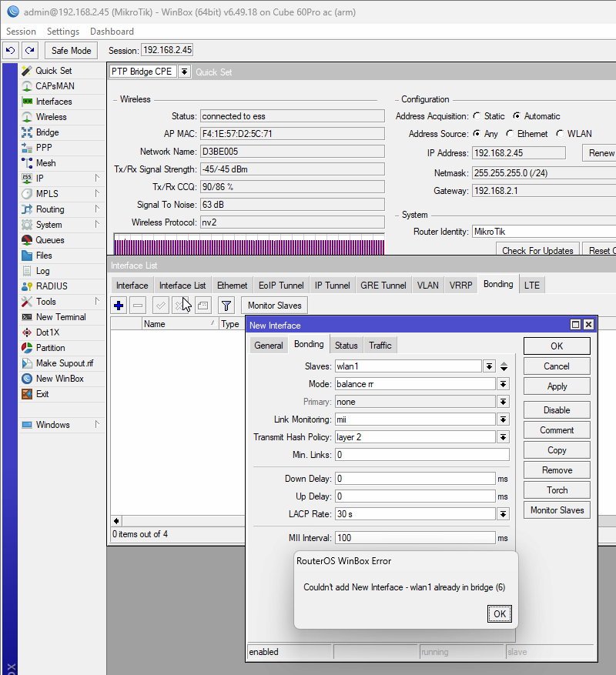Open CAPsMAN in the sidebar
This screenshot has width=616, height=675.
point(55,86)
